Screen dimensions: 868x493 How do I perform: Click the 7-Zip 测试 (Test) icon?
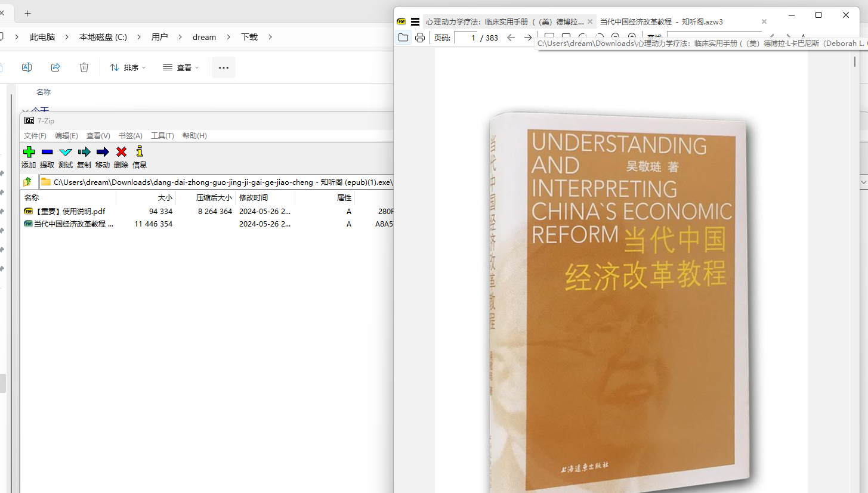point(66,151)
